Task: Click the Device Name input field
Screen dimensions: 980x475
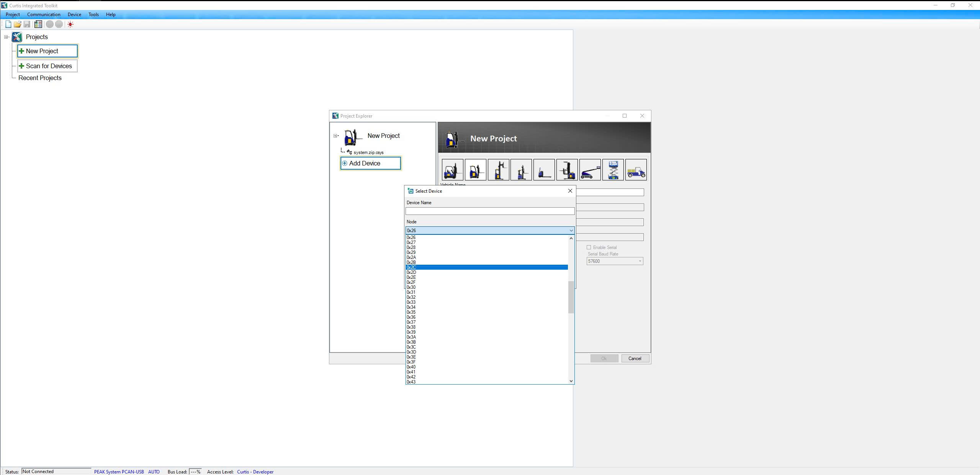Action: point(490,211)
